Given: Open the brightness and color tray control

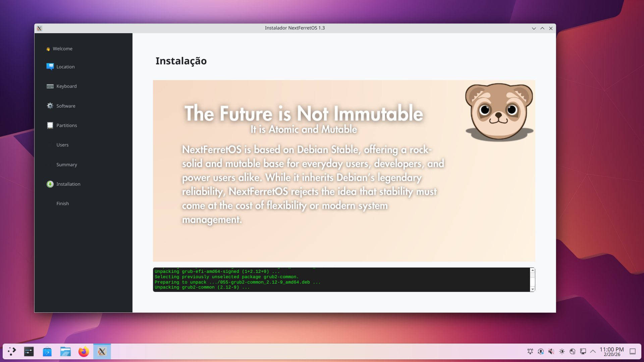Looking at the screenshot, I should point(562,351).
